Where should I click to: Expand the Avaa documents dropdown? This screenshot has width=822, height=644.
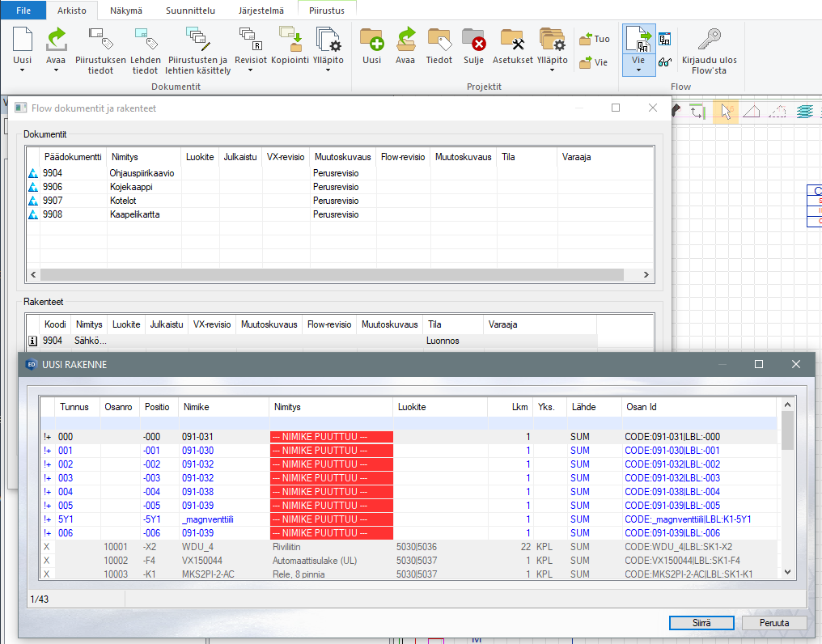pyautogui.click(x=56, y=70)
